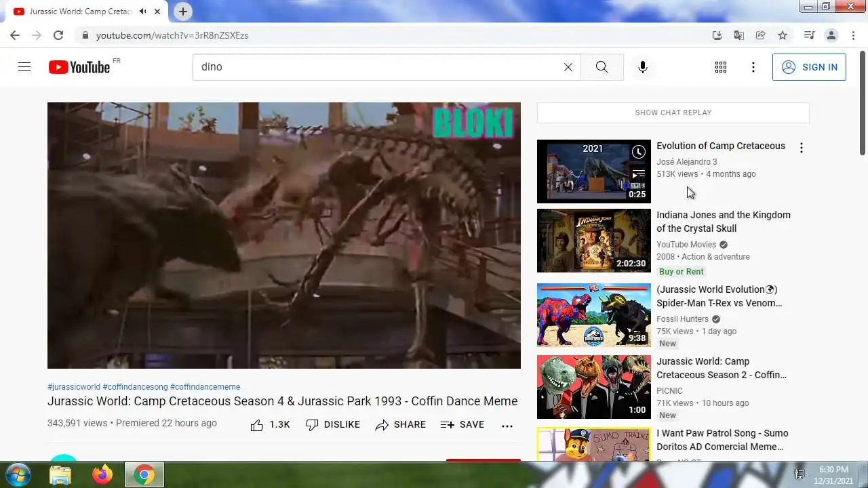The width and height of the screenshot is (868, 488).
Task: Reload the current page
Action: click(x=58, y=35)
